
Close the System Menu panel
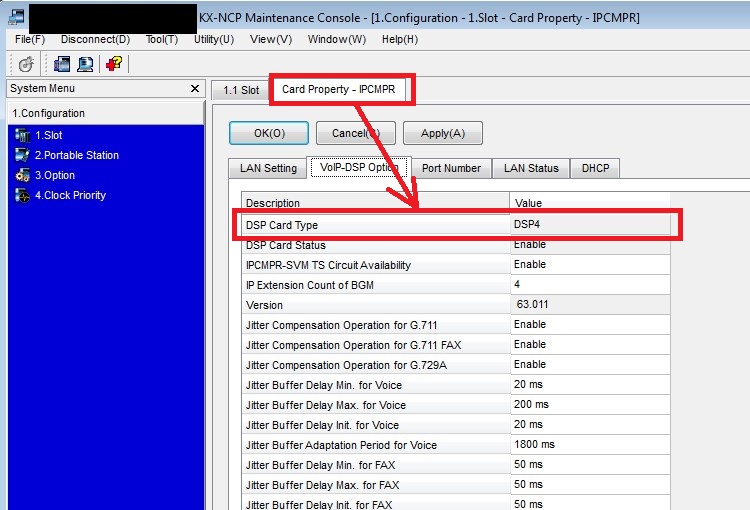tap(195, 89)
